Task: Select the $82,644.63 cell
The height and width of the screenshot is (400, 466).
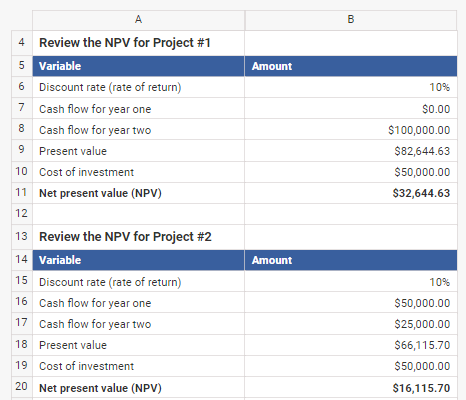Action: pyautogui.click(x=351, y=151)
